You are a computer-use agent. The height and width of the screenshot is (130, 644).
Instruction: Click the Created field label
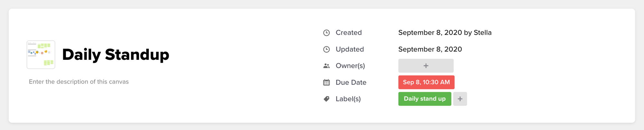coord(349,32)
